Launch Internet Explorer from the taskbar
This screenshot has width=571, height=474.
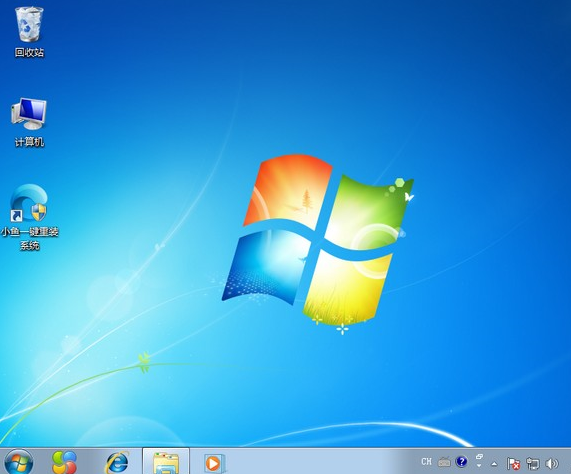coord(117,462)
